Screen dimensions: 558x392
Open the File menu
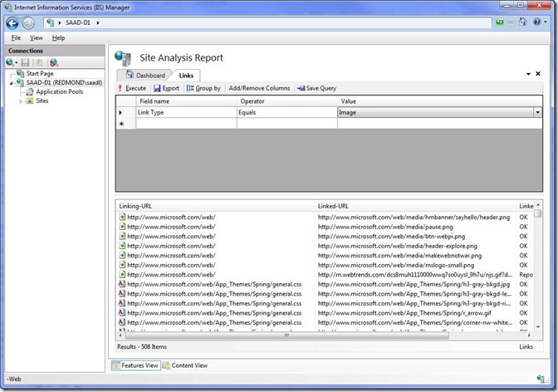click(16, 37)
